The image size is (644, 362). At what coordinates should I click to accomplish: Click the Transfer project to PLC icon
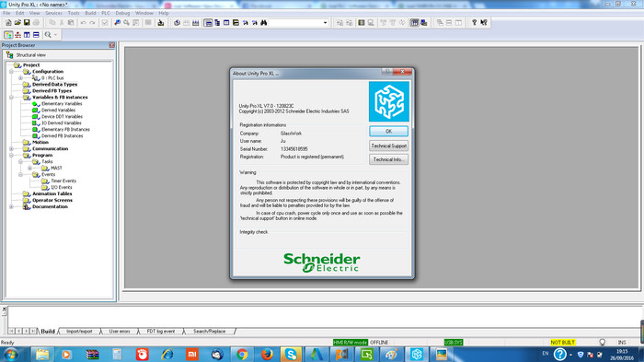[x=161, y=23]
